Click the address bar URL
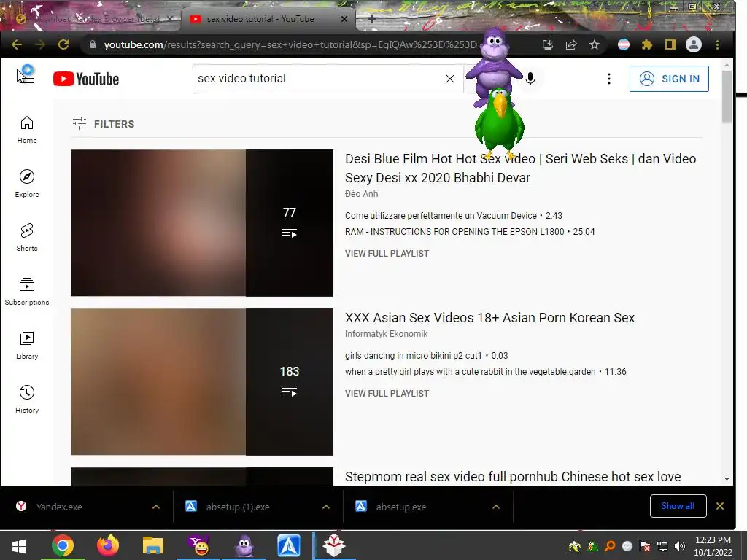This screenshot has width=747, height=560. tap(290, 44)
